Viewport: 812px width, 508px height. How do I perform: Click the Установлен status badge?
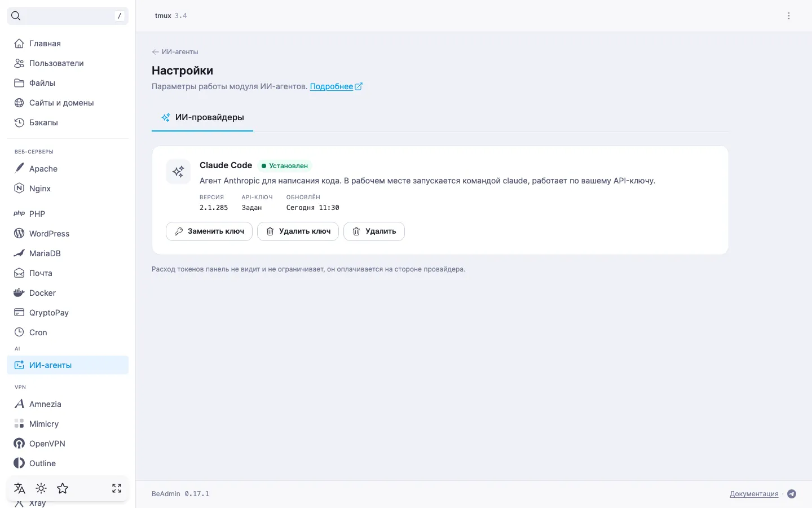point(285,166)
